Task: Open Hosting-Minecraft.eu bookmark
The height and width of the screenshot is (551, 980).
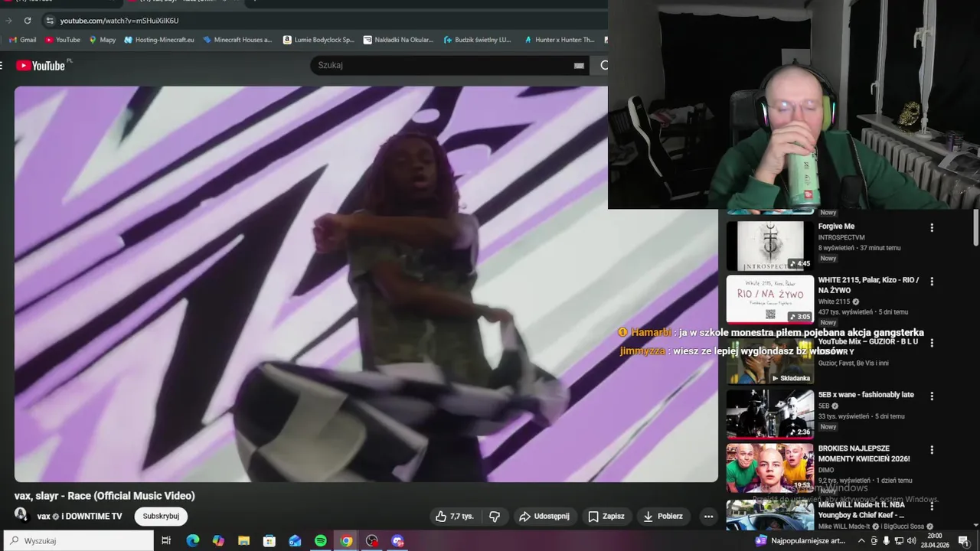Action: 159,40
